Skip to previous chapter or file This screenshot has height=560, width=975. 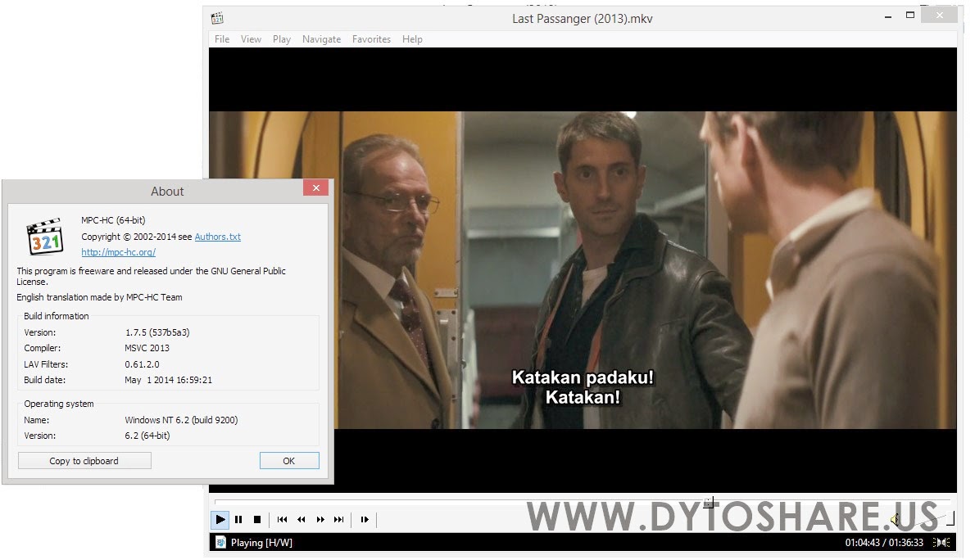(283, 520)
